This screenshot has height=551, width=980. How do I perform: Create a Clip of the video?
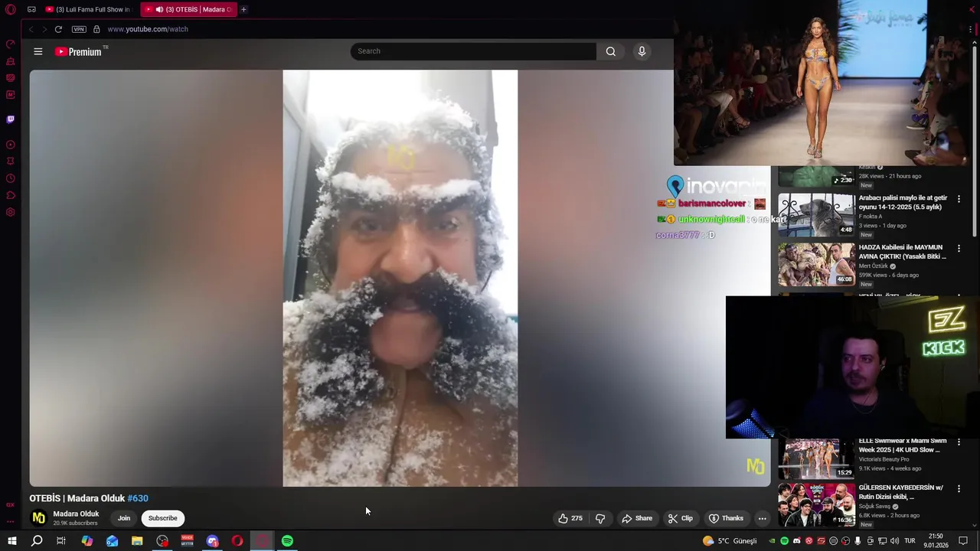click(681, 518)
